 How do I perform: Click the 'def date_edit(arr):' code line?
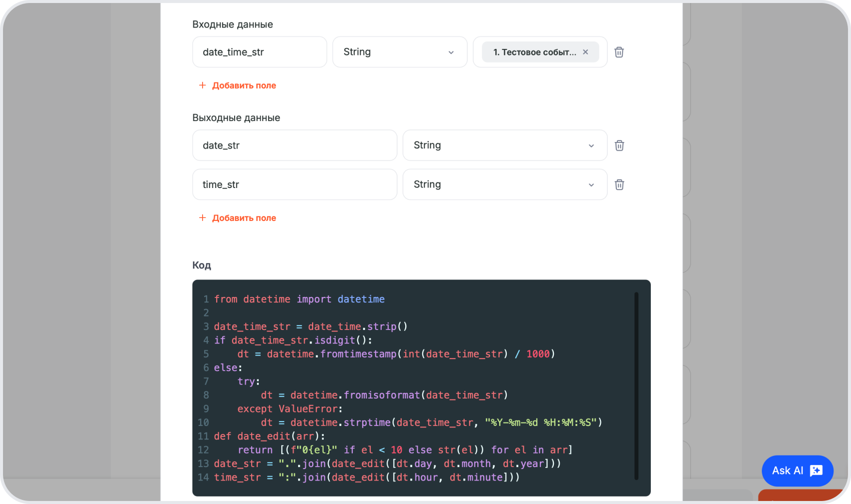[x=269, y=436]
